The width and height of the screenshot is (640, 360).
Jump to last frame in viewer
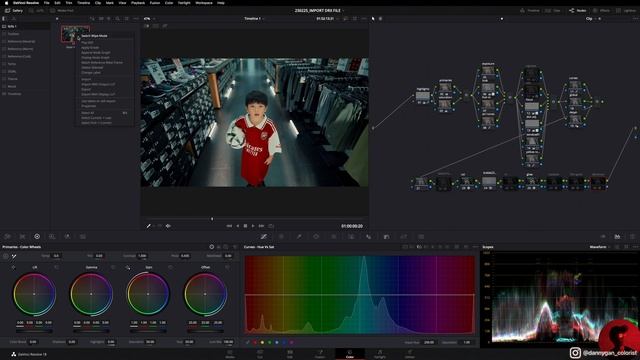(261, 226)
